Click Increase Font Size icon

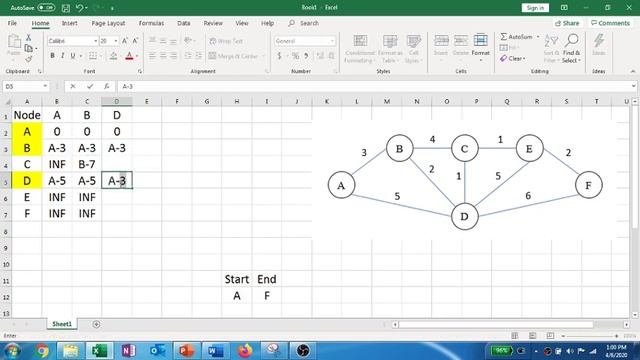(x=125, y=41)
